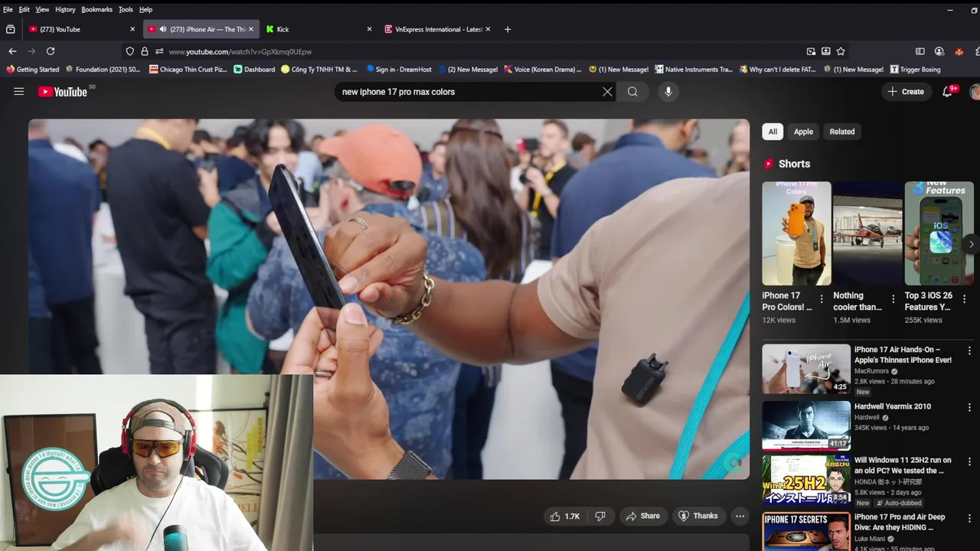Image resolution: width=980 pixels, height=551 pixels.
Task: Open the File menu
Action: point(8,9)
